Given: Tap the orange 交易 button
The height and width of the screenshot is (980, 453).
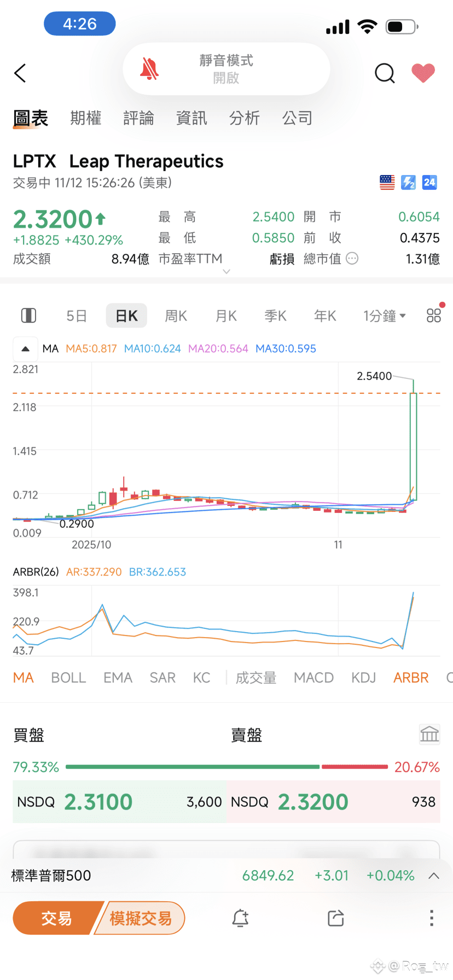Looking at the screenshot, I should pyautogui.click(x=56, y=918).
